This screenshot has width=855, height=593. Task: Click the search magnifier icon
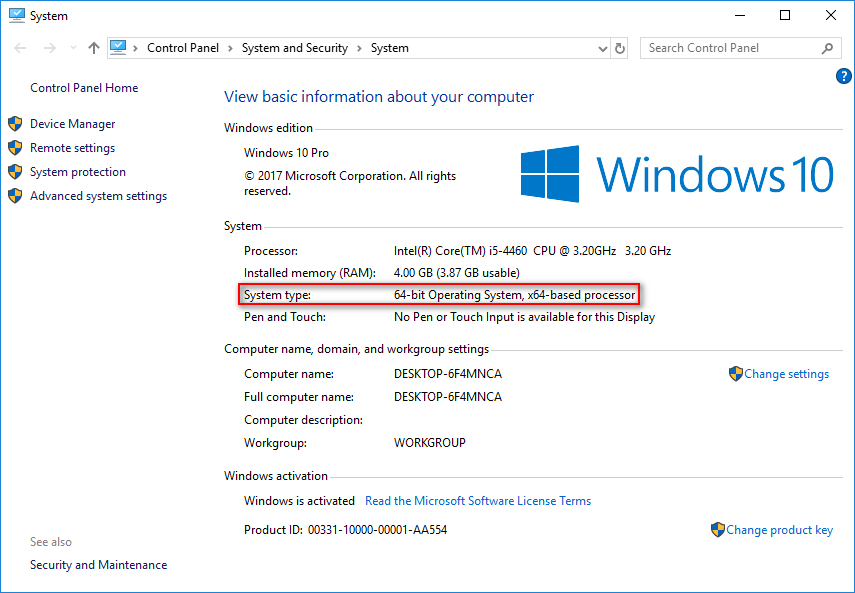pyautogui.click(x=827, y=48)
